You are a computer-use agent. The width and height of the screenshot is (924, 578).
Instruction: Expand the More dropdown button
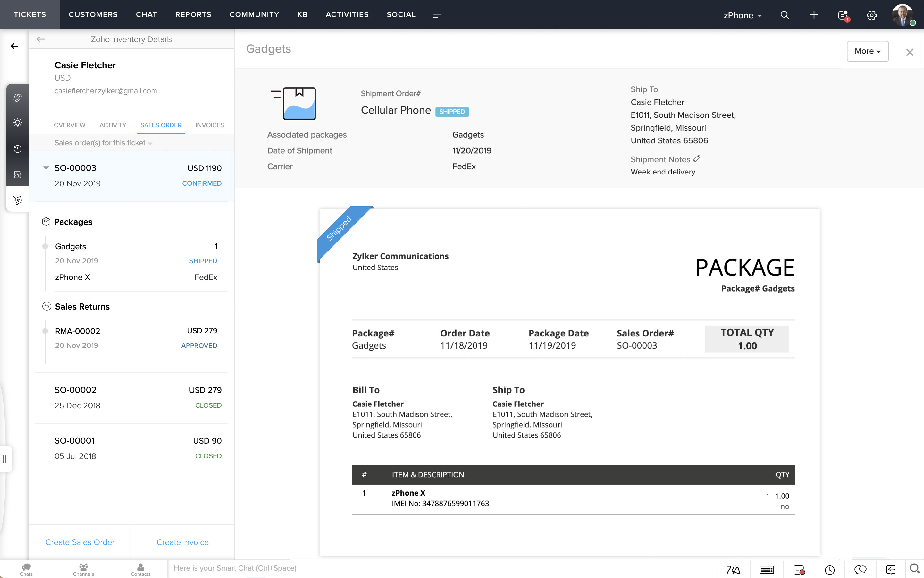pos(867,51)
